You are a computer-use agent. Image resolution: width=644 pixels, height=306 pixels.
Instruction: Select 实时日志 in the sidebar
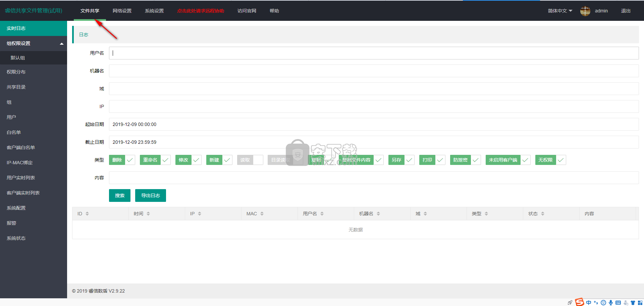coord(34,28)
